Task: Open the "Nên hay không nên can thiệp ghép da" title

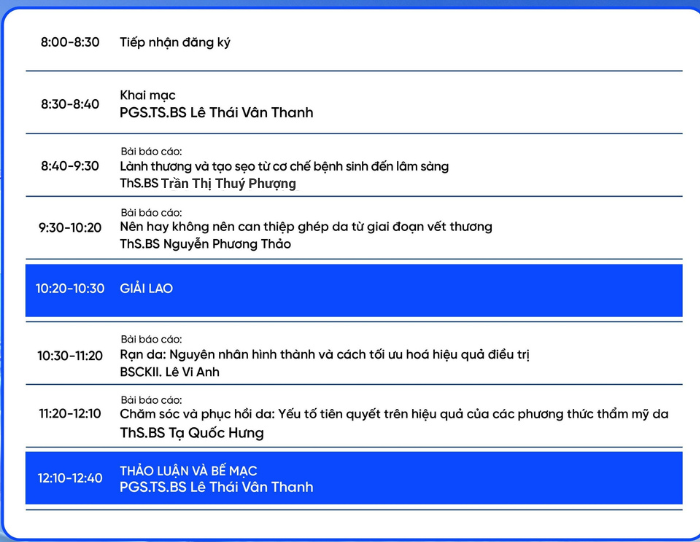Action: 306,226
